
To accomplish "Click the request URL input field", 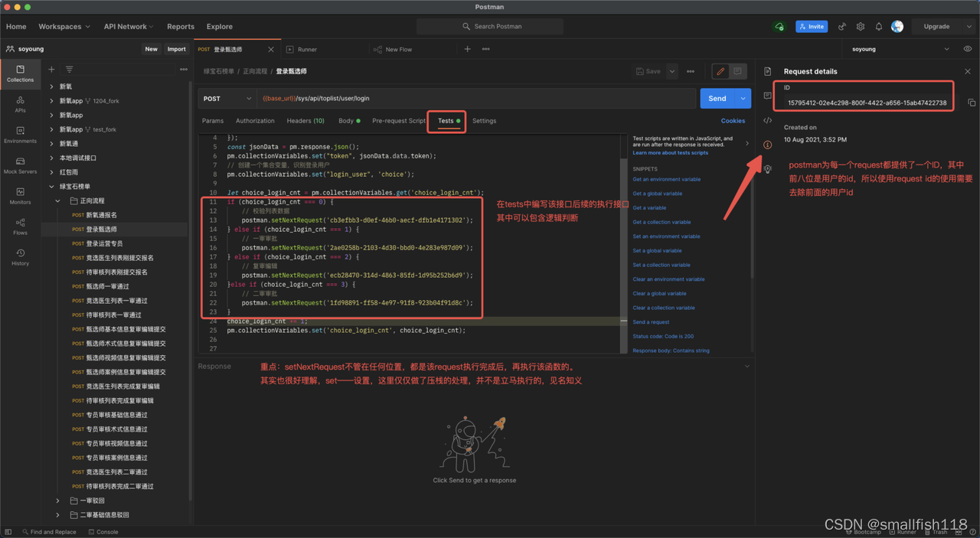I will (x=477, y=98).
